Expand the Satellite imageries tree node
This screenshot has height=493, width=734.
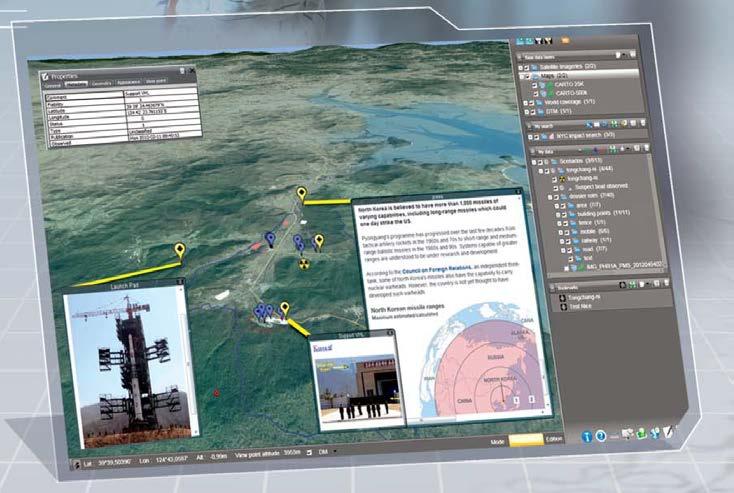click(x=521, y=68)
